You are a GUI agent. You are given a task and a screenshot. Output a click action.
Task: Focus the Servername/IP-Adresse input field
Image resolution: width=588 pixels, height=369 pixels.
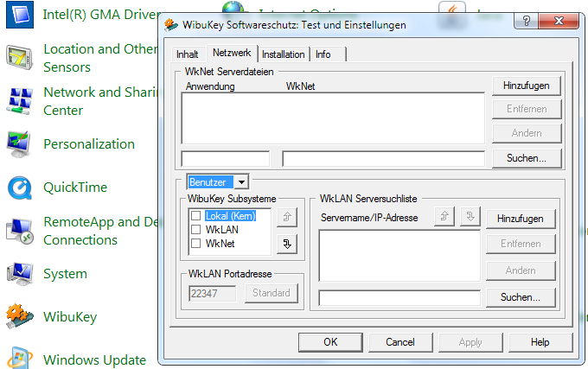tap(399, 298)
